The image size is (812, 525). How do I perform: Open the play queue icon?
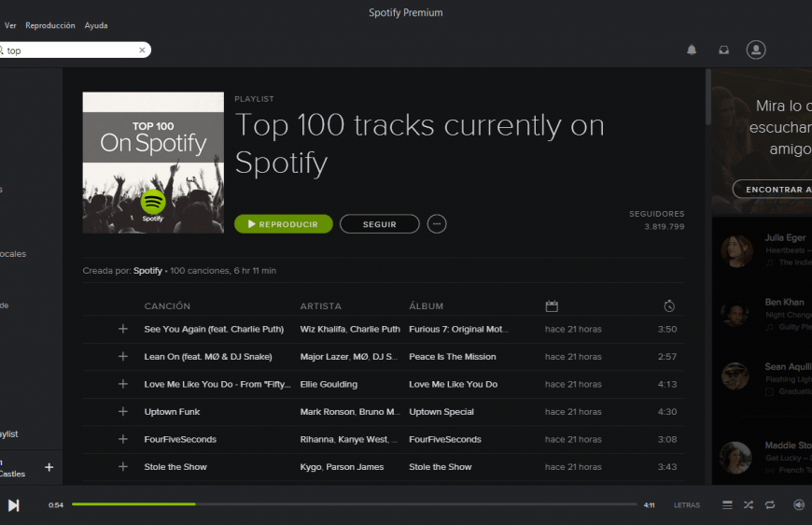point(727,505)
